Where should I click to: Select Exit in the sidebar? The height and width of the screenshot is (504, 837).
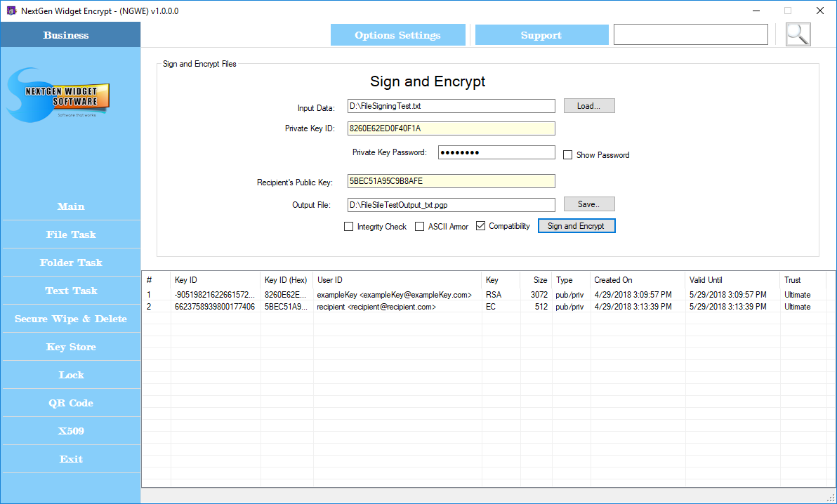[x=71, y=459]
